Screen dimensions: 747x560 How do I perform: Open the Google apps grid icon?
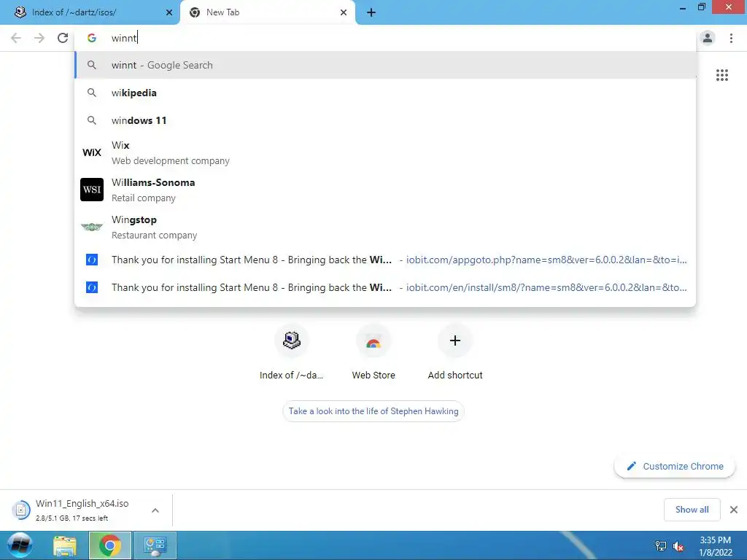click(721, 75)
